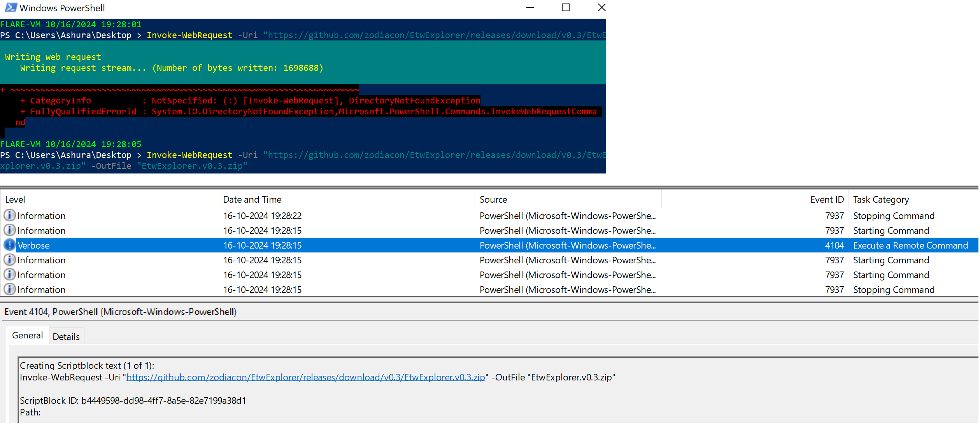Click 'Writing web request' progress text in PowerShell
The height and width of the screenshot is (424, 980).
(x=53, y=57)
